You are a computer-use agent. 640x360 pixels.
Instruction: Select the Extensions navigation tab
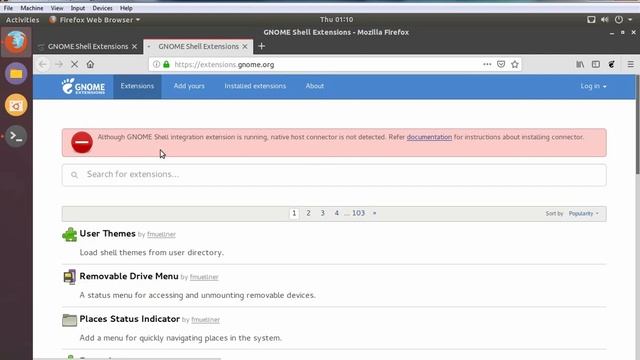[137, 86]
